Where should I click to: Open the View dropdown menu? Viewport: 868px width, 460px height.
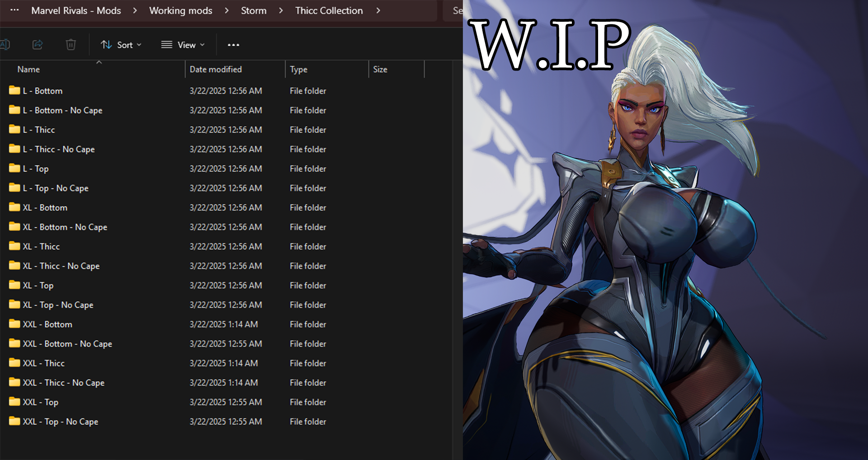[183, 45]
